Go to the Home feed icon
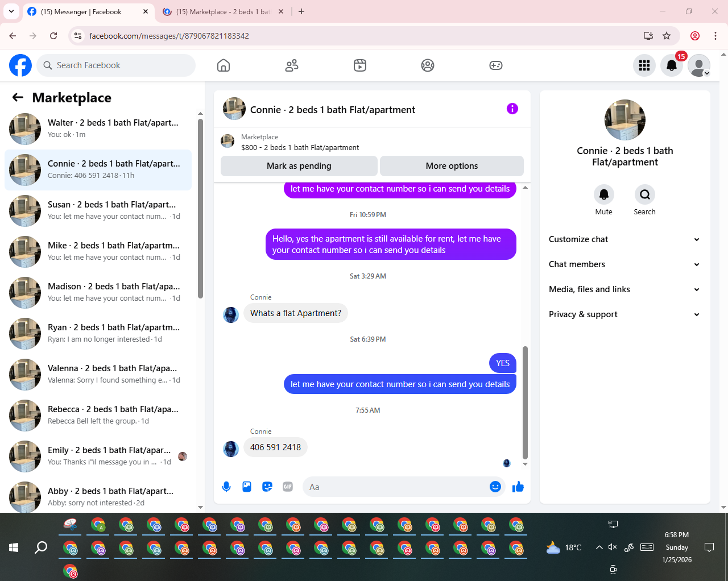Screen dimensions: 728x581 224,65
